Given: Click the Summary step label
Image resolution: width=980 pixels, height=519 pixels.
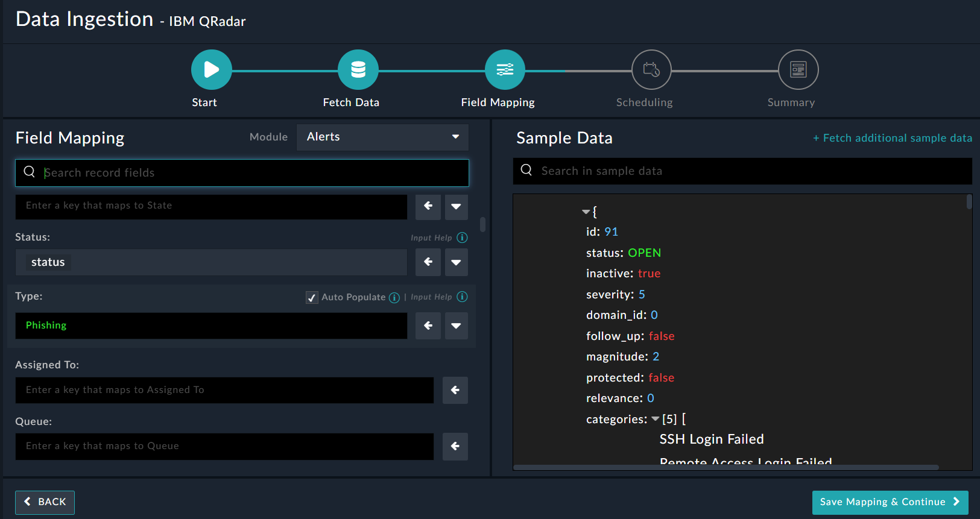Looking at the screenshot, I should click(x=791, y=102).
